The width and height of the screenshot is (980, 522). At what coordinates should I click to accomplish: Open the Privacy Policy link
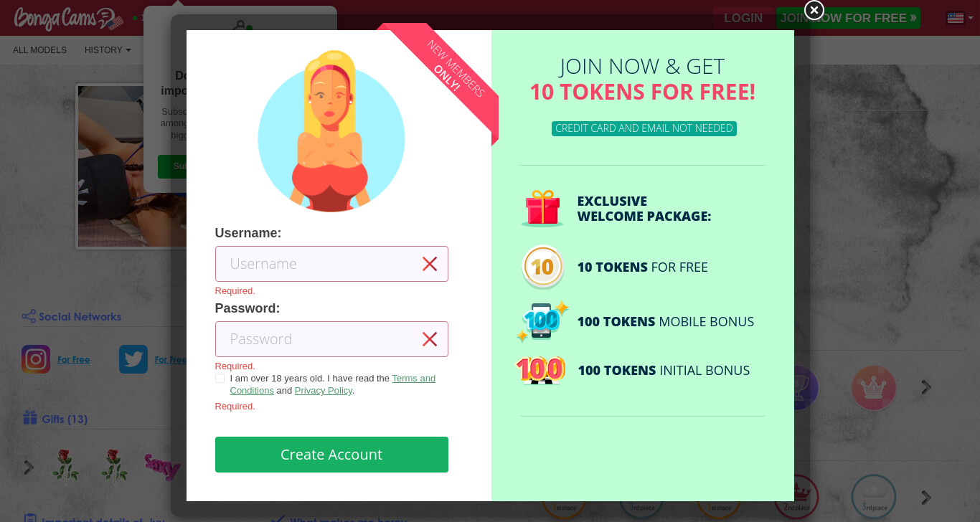pos(324,391)
